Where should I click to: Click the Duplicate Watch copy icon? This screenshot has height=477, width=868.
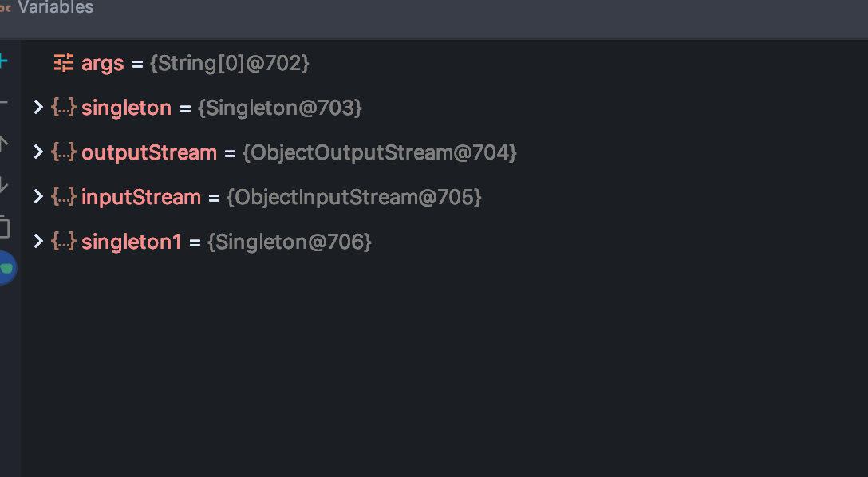pos(4,227)
